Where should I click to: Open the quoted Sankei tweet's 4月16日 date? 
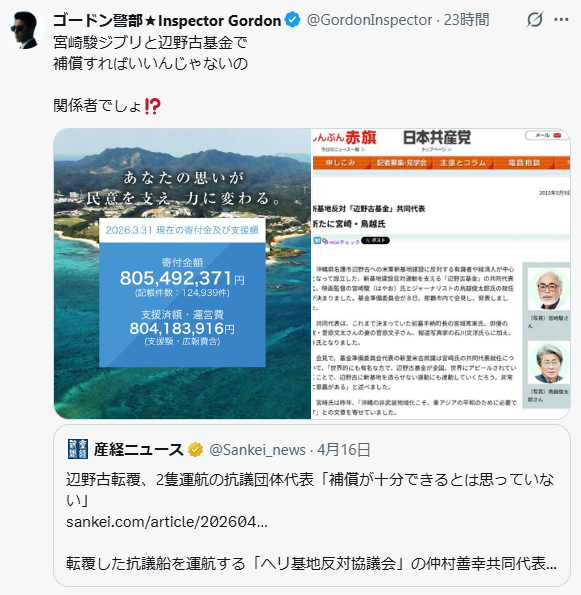click(343, 450)
